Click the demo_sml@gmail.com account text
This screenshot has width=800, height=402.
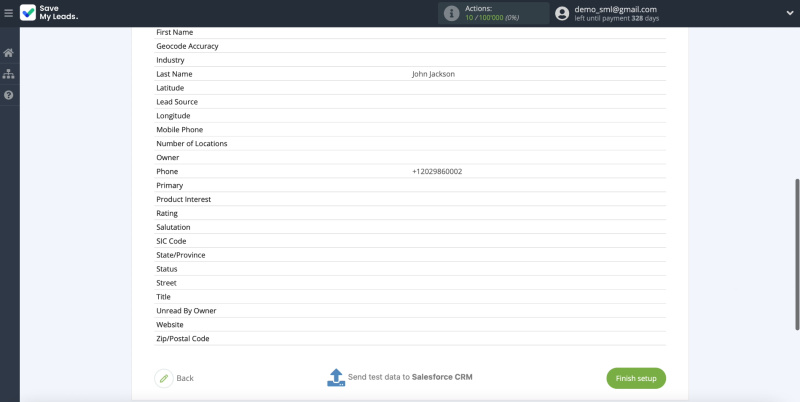615,9
